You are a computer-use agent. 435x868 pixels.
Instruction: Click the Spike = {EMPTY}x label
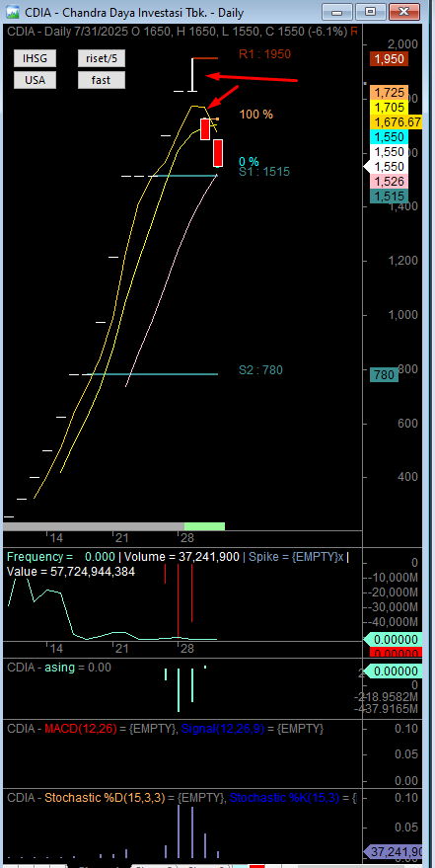pos(297,557)
